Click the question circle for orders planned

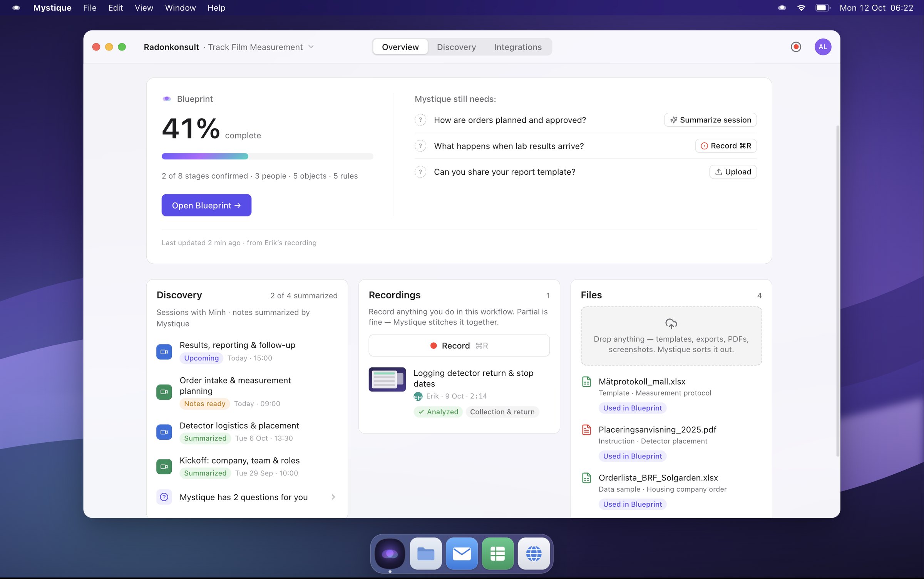tap(420, 120)
